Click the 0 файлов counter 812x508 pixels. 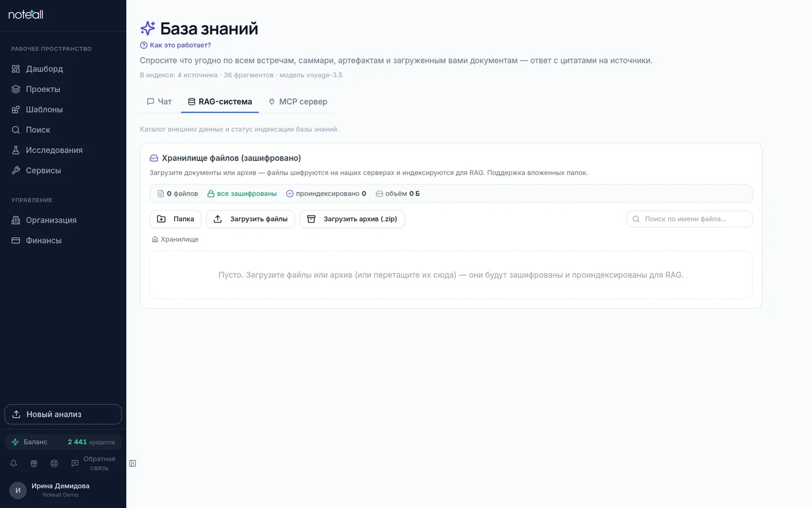point(178,194)
